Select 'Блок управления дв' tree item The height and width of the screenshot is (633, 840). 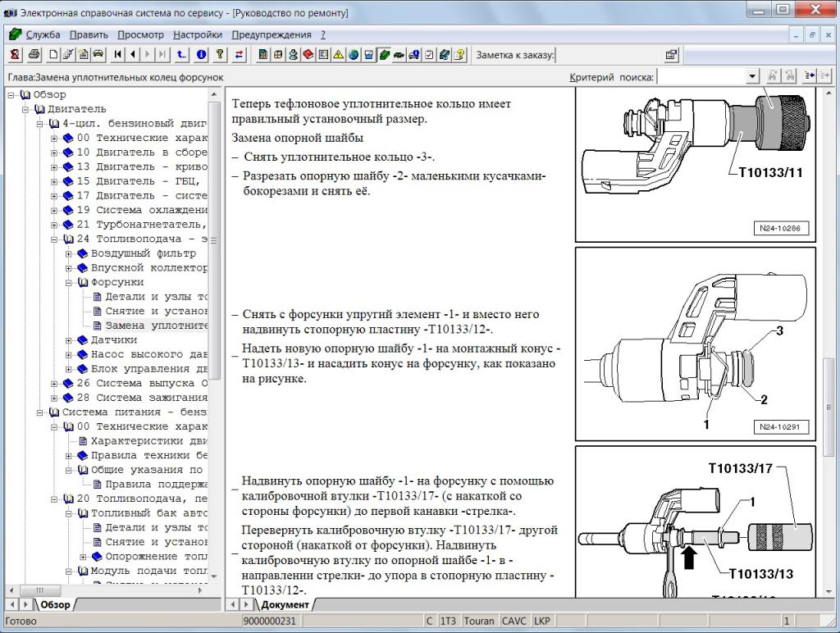point(149,369)
